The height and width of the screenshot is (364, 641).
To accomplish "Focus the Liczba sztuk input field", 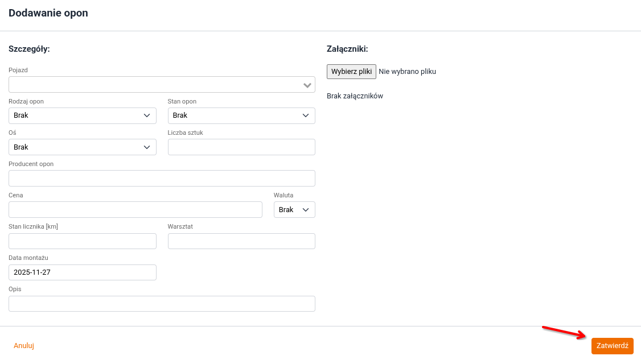I will pos(241,147).
